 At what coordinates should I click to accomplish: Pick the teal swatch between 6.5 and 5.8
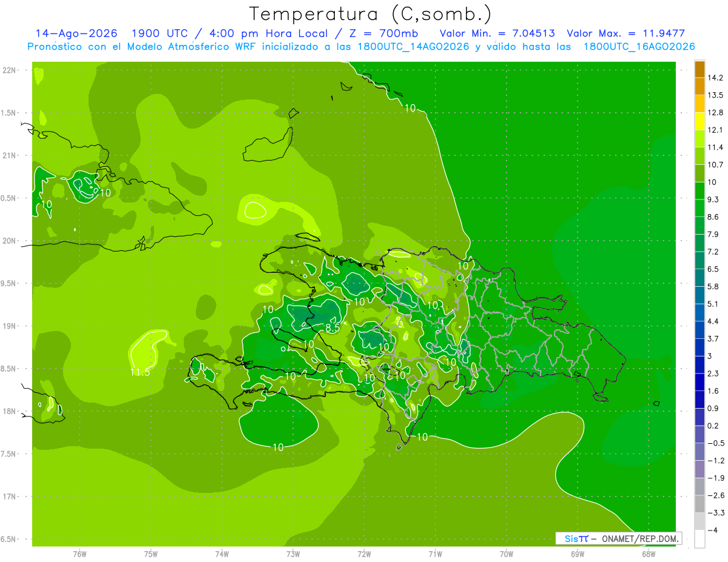699,278
